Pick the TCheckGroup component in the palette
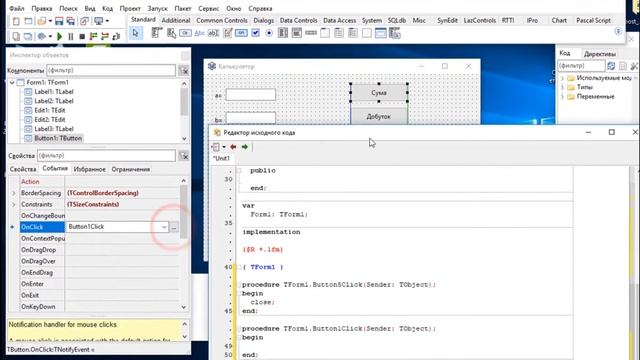The height and width of the screenshot is (360, 640). coord(353,33)
